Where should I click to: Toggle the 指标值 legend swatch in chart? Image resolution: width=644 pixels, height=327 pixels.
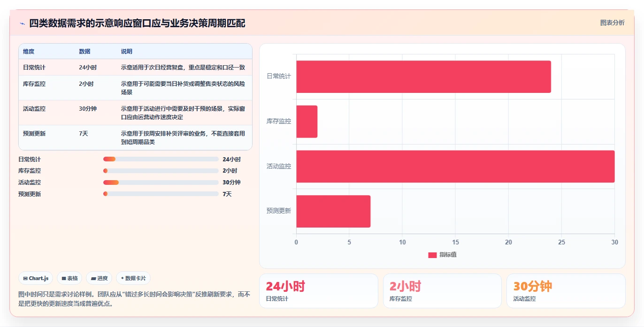(x=432, y=255)
